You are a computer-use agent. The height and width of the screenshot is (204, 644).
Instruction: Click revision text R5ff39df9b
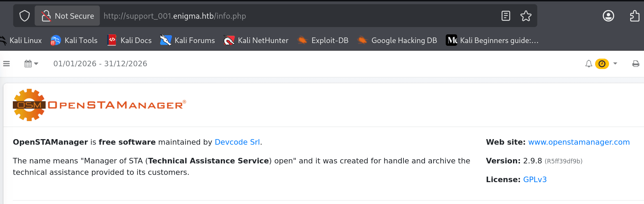tap(564, 161)
